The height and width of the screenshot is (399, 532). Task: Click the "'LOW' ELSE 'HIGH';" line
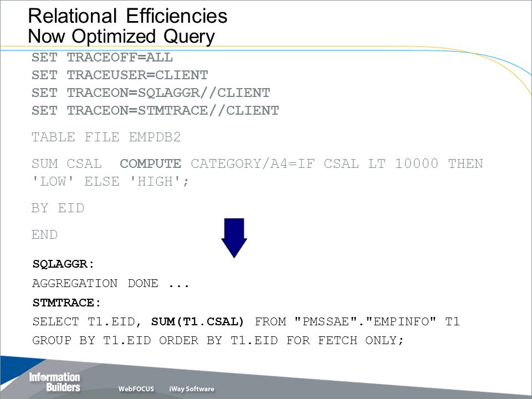110,182
